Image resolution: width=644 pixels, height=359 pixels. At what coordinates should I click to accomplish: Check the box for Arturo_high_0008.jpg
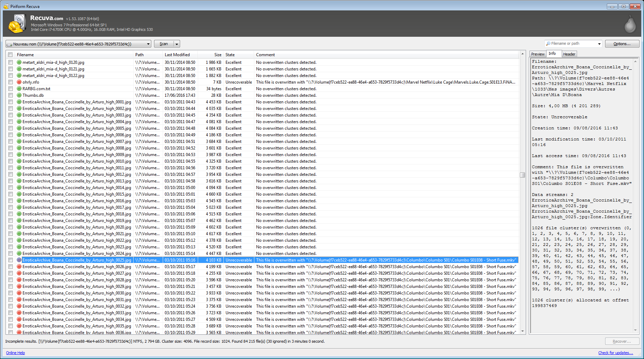[x=10, y=148]
